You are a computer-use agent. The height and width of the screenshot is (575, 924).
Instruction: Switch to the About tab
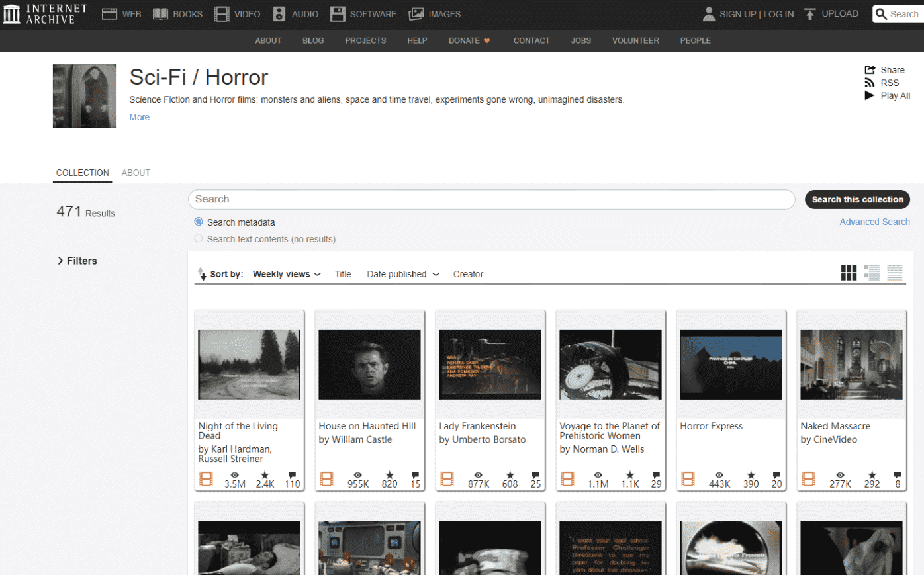click(136, 173)
